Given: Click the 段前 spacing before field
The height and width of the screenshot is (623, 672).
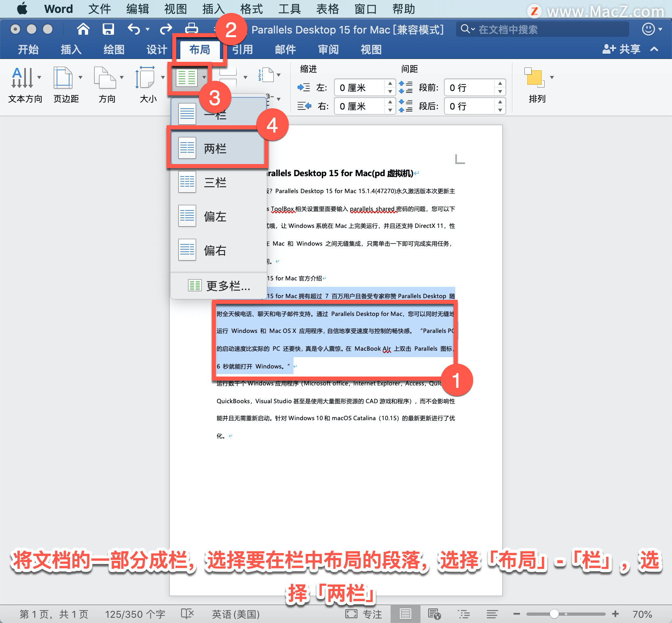Looking at the screenshot, I should (469, 88).
